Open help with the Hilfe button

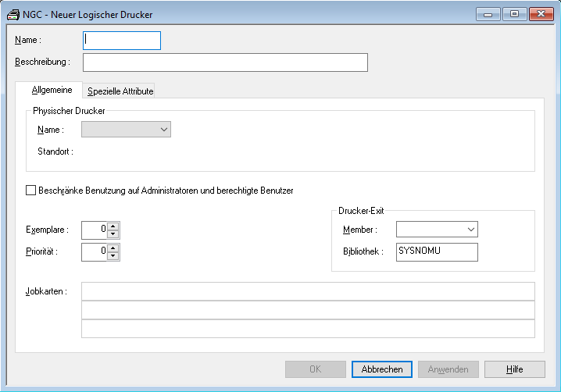(x=514, y=369)
